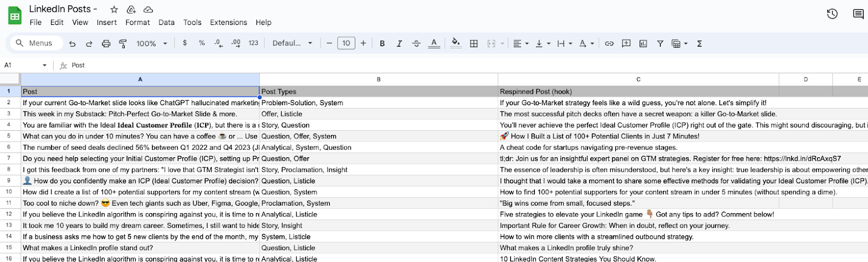Select the 'Post Types' header cell
This screenshot has height=262, width=868.
click(379, 91)
